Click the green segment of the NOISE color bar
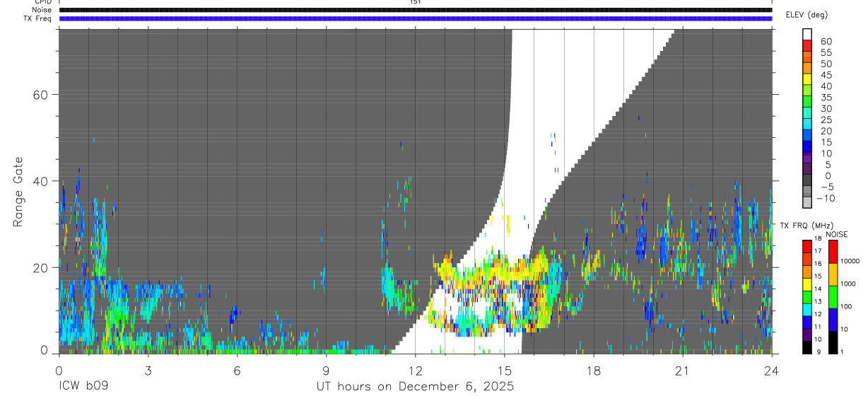 833,296
